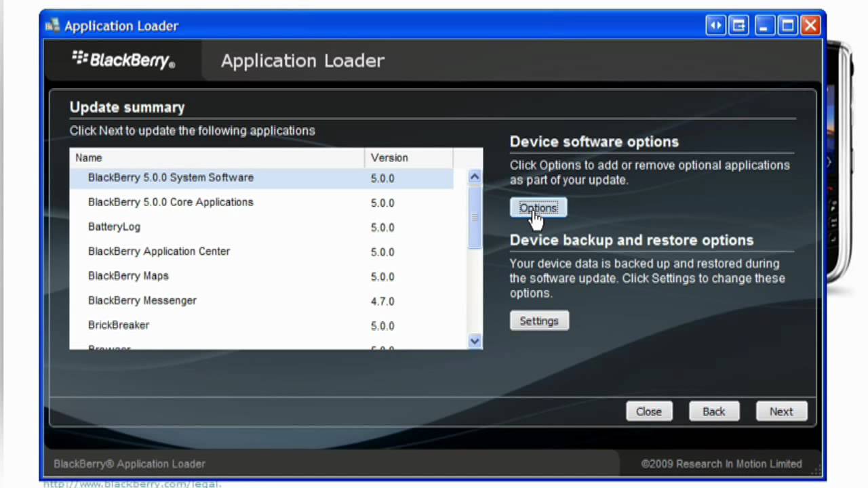Select the BrickBreaker row
This screenshot has height=488, width=868.
pyautogui.click(x=262, y=325)
